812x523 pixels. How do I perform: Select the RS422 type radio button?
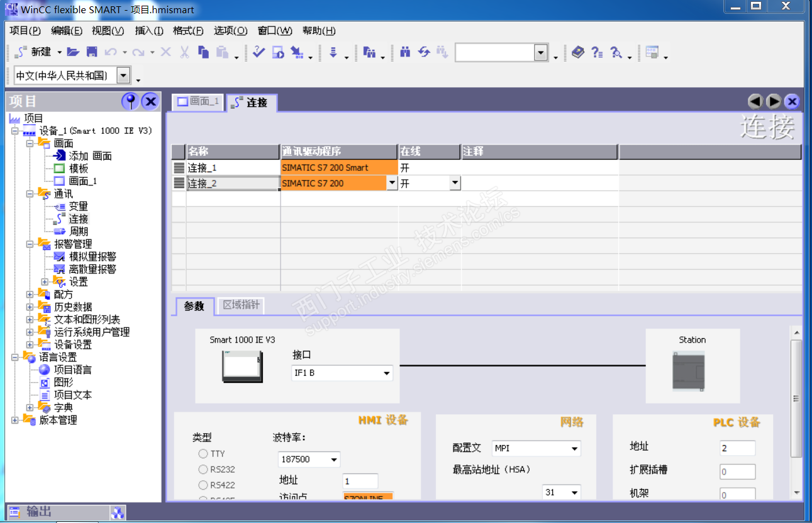coord(203,485)
